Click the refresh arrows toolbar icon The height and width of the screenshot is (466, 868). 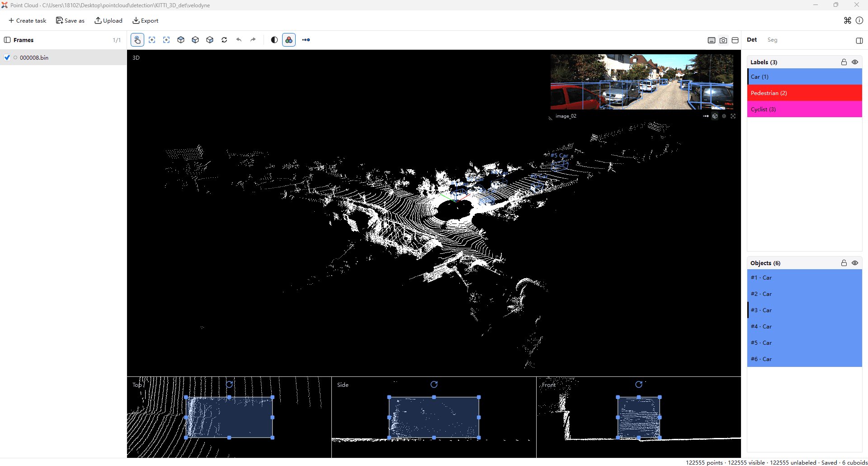[x=224, y=40]
